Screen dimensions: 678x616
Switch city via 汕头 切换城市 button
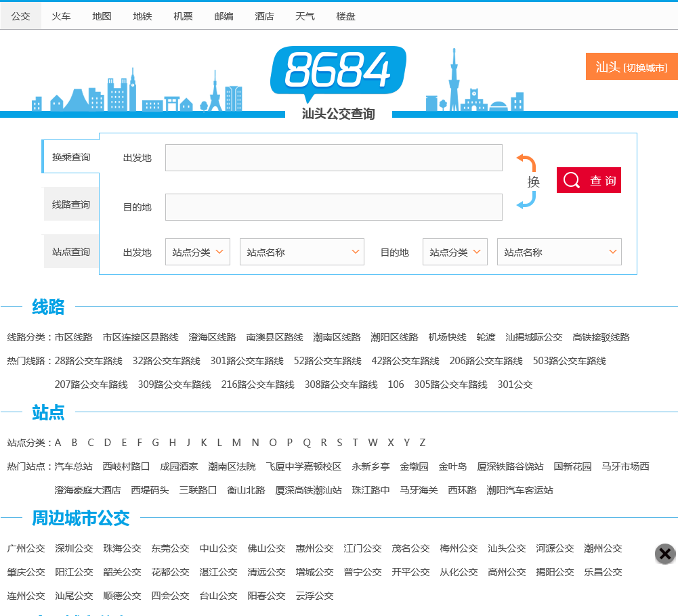point(632,66)
